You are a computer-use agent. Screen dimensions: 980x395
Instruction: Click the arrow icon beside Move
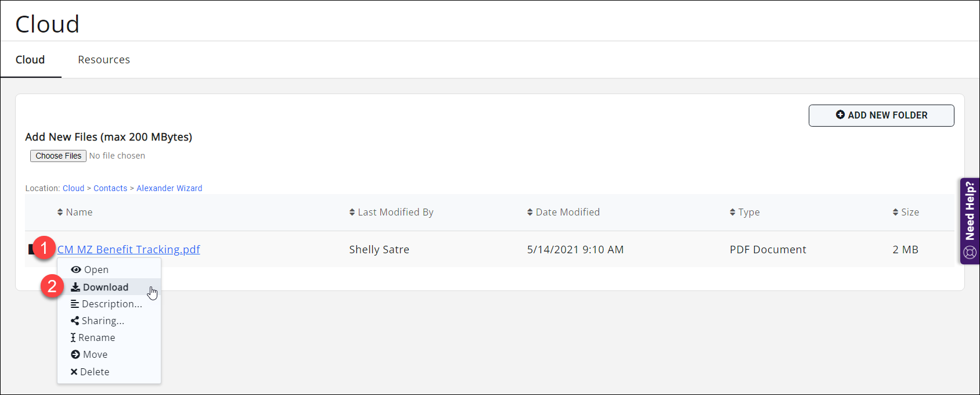tap(74, 354)
